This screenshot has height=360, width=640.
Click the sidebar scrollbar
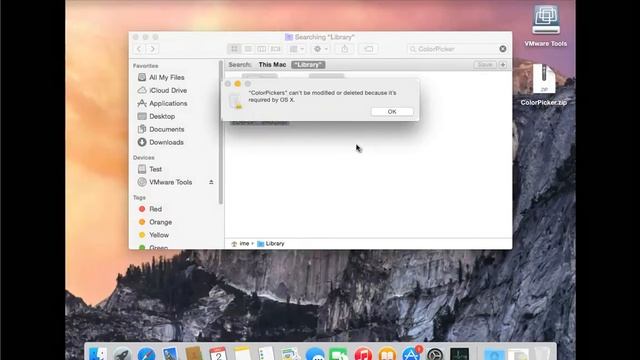tap(221, 133)
